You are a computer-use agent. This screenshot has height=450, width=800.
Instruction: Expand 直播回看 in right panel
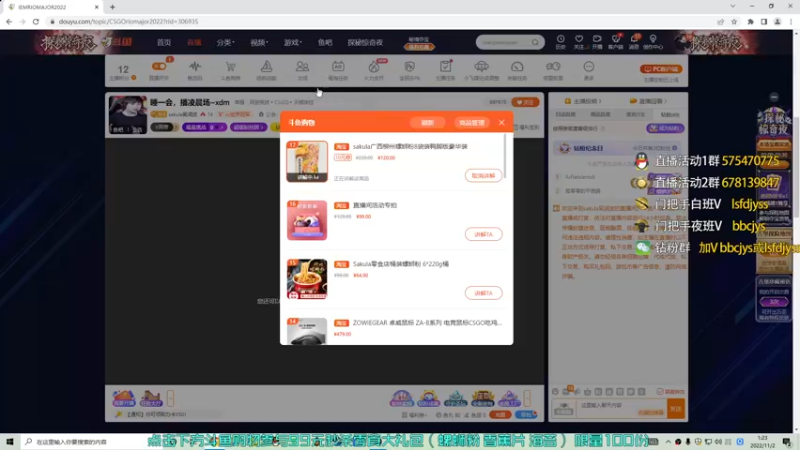(x=648, y=101)
